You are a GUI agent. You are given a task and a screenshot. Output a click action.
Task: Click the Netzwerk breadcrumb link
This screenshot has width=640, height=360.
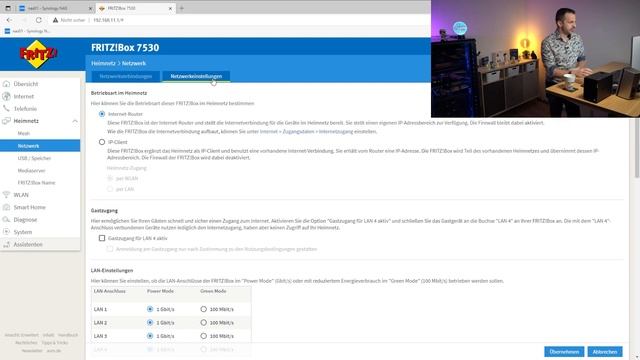pyautogui.click(x=134, y=63)
